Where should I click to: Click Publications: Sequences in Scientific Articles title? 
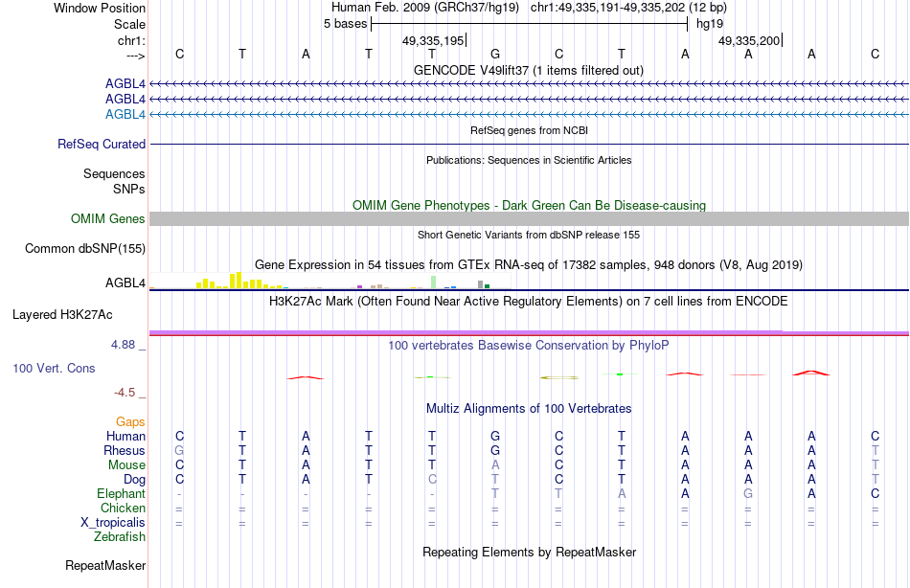pos(529,160)
